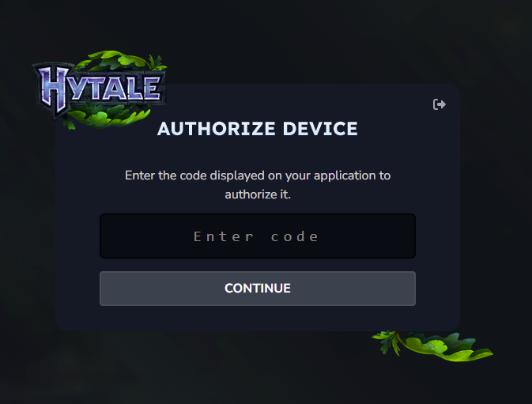Screen dimensions: 532x404
Task: Select the instruction text about the application code
Action: 258,185
